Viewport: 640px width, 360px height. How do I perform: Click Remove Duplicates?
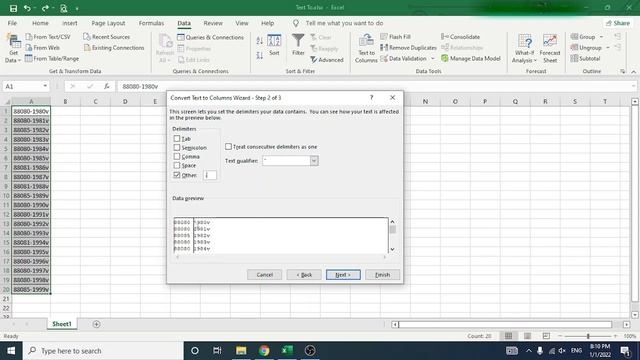tap(408, 48)
